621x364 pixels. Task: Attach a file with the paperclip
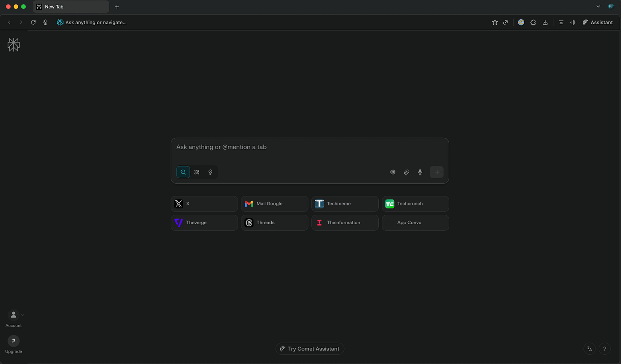[x=406, y=172]
